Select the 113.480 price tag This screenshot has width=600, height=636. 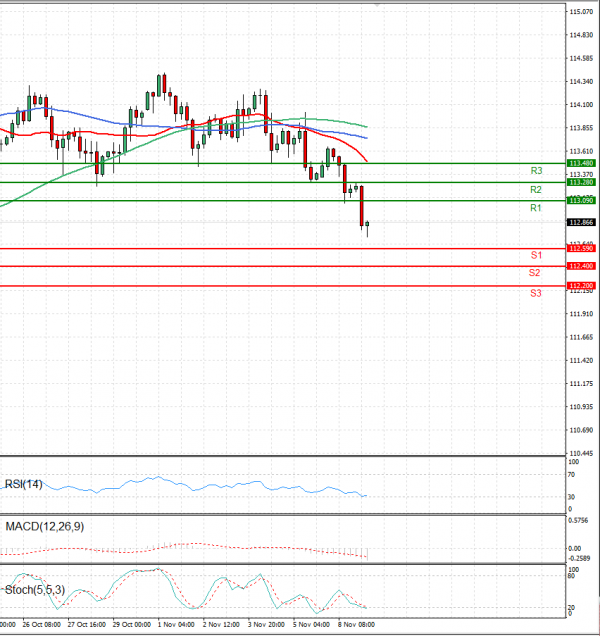click(x=581, y=163)
